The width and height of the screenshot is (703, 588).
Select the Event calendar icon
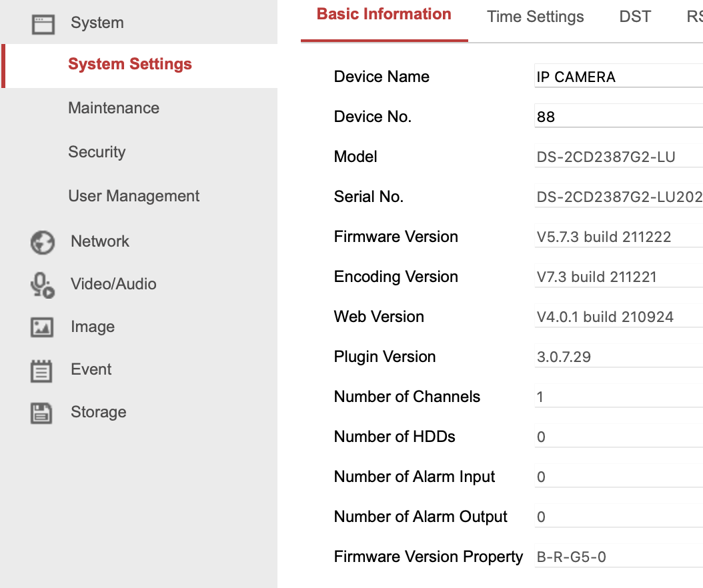pyautogui.click(x=42, y=369)
